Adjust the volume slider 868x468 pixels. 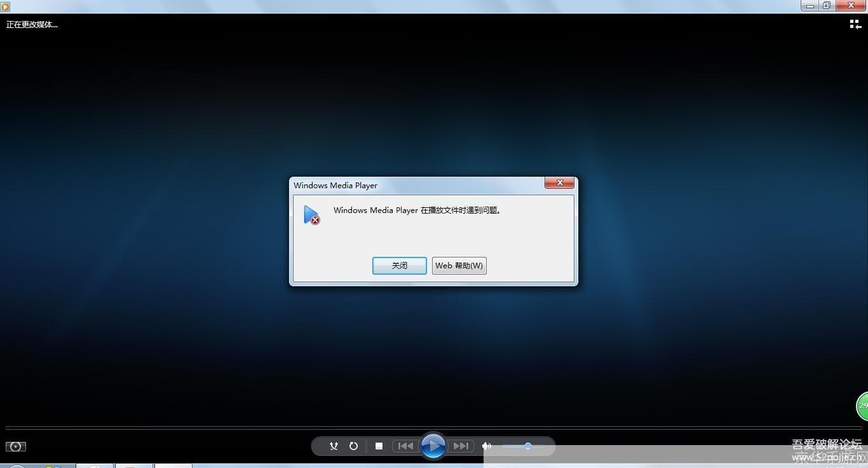tap(524, 446)
